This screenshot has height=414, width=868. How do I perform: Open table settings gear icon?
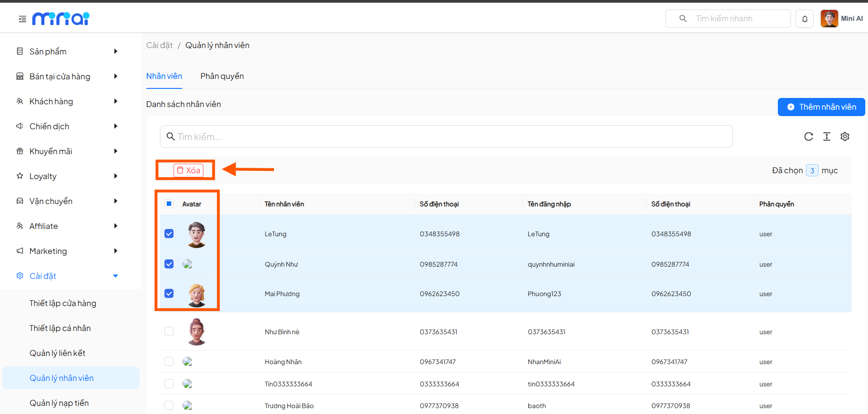844,136
